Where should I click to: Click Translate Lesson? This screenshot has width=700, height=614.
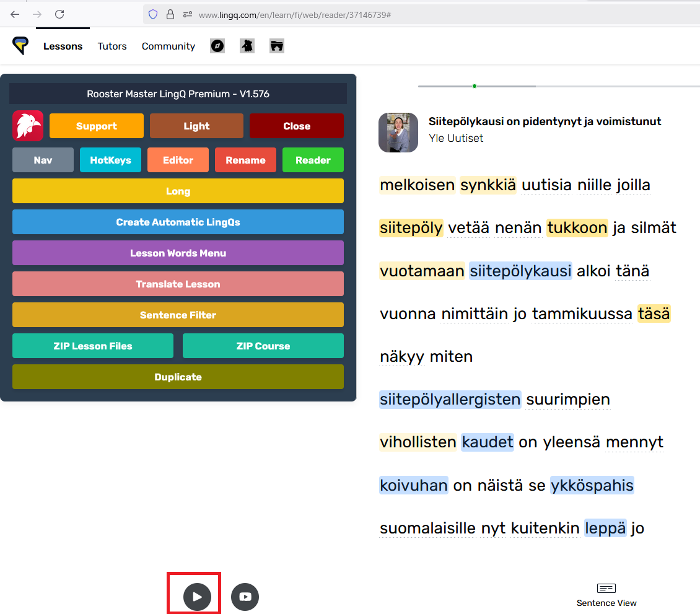178,284
